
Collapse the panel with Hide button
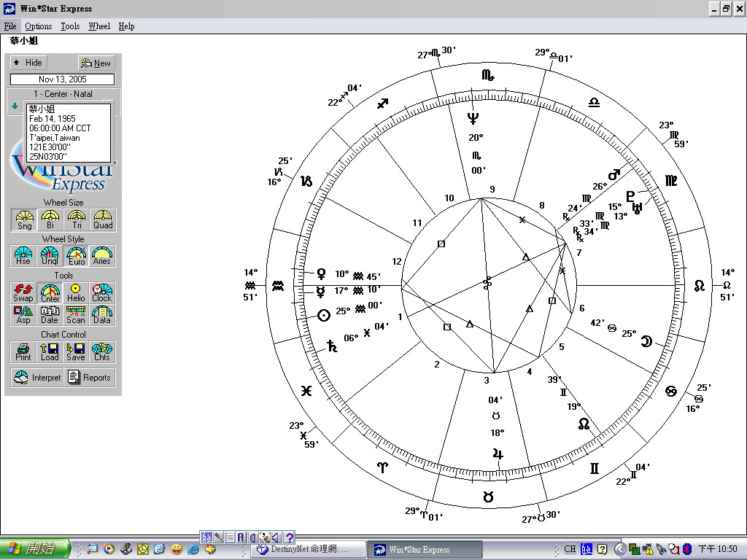[x=28, y=63]
